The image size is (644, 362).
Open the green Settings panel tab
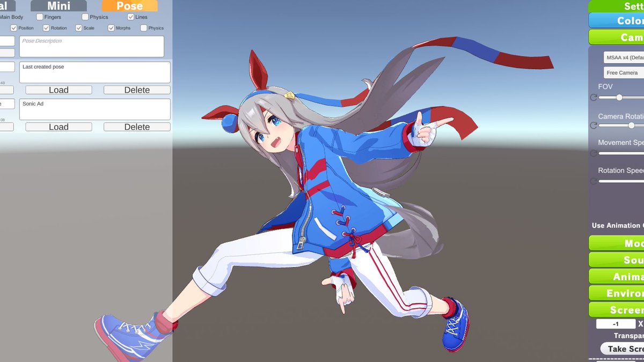tap(617, 6)
